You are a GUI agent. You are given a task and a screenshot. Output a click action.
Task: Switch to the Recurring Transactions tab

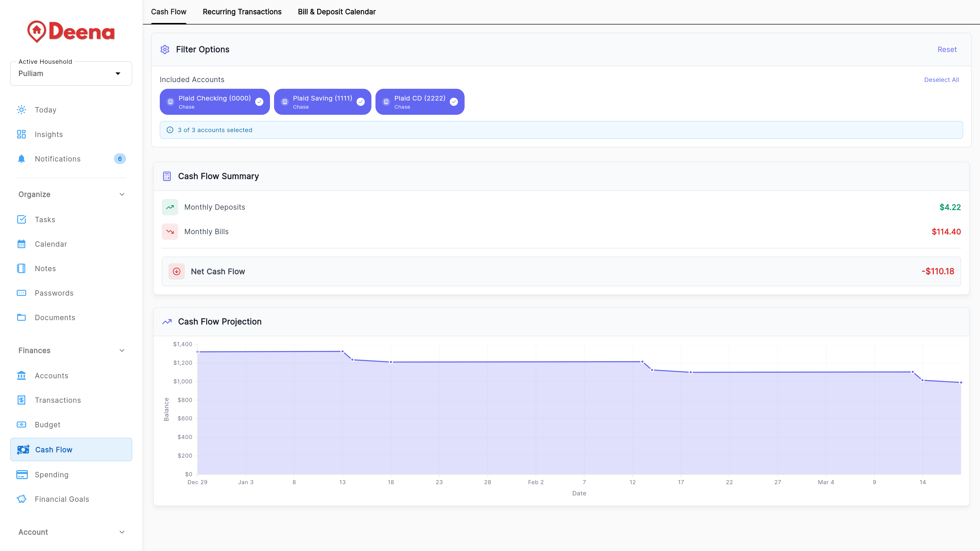242,12
